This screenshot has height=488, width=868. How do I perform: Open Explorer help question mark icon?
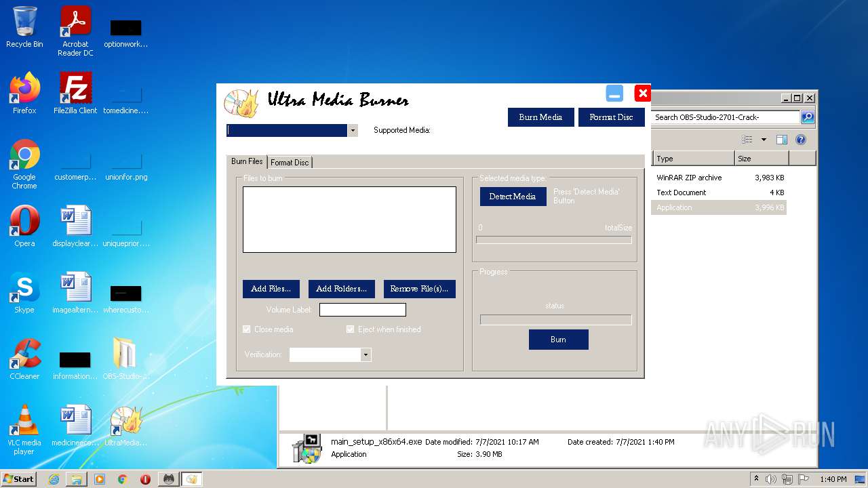tap(801, 140)
